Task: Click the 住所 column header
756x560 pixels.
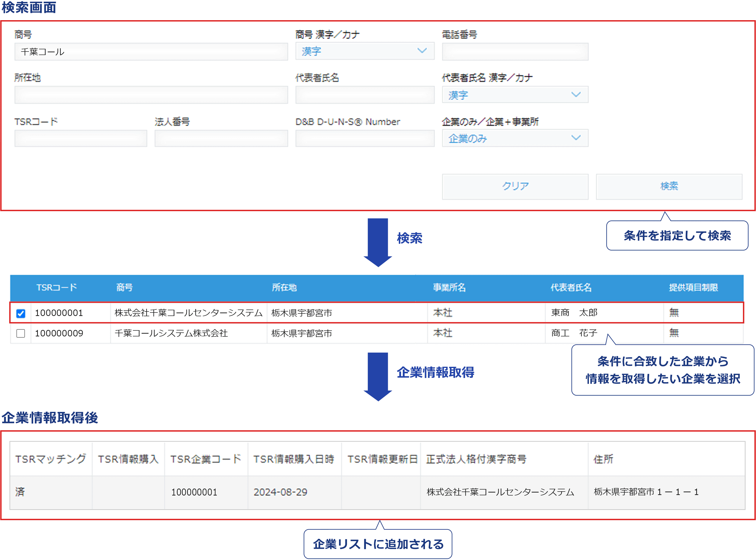Action: 603,459
